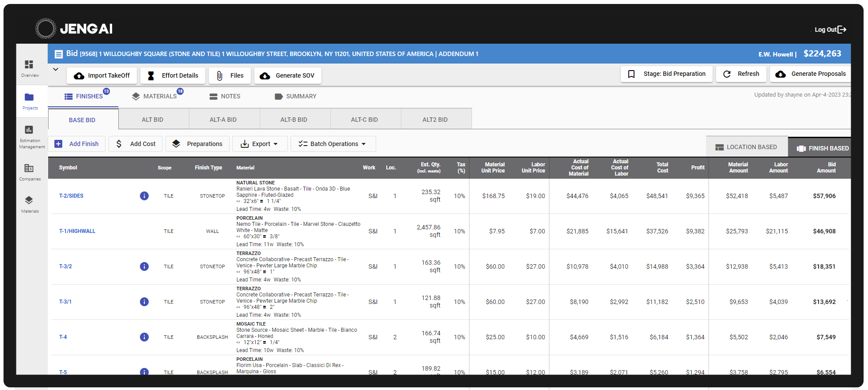Select the ALT-B BID tab
Viewport: 868px width, 390px height.
click(294, 120)
